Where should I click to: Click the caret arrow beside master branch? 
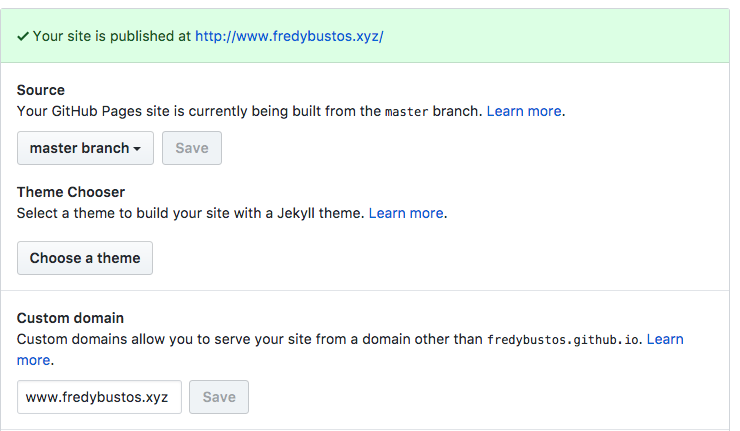click(137, 149)
